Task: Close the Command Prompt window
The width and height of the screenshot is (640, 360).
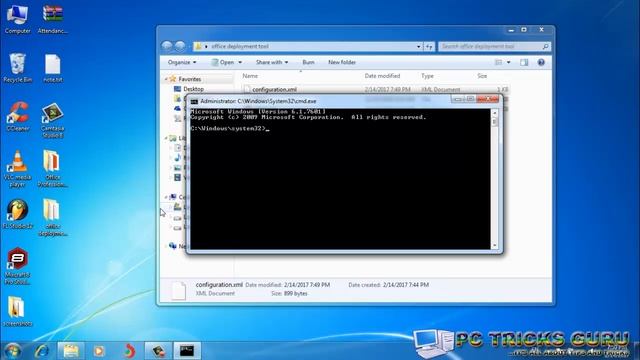Action: click(x=488, y=99)
